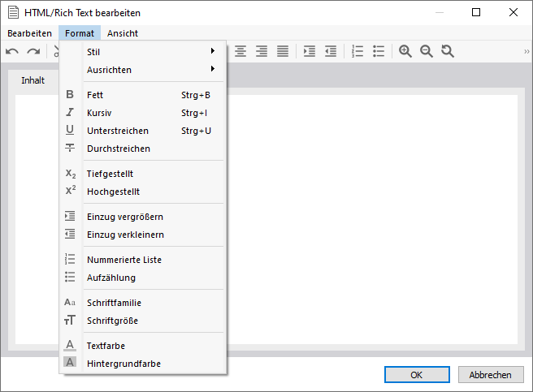This screenshot has height=392, width=533.
Task: Click the strikethrough icon in menu
Action: [70, 148]
